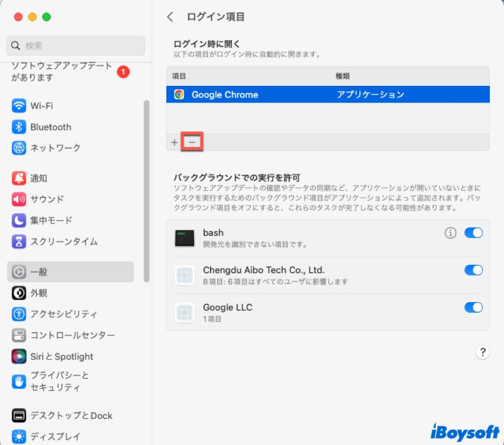
Task: Open the help question mark button
Action: [x=483, y=352]
